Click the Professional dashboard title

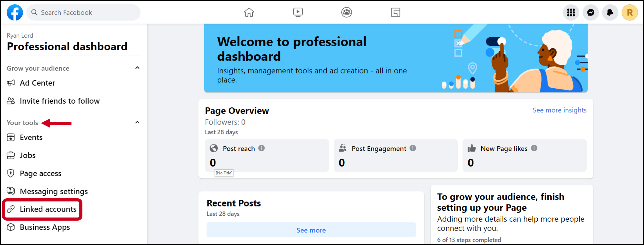(67, 47)
